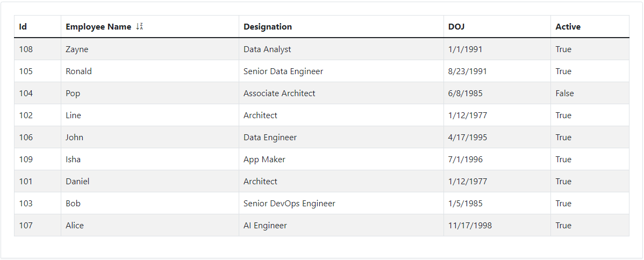Click the Data Engineer cell in John's row
Screen dimensions: 644x260
coord(270,137)
